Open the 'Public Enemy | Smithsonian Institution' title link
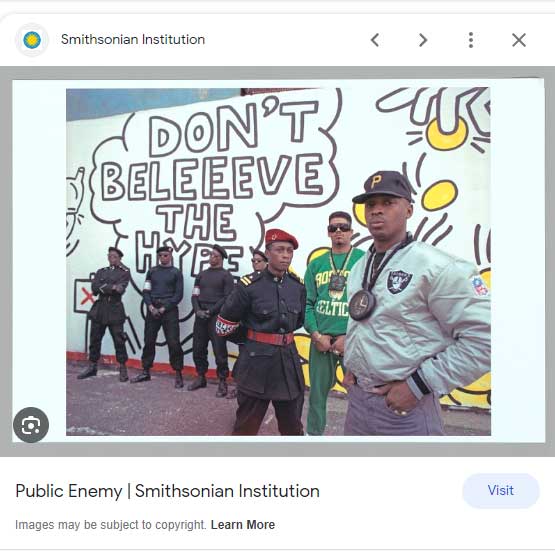The height and width of the screenshot is (553, 555). point(167,491)
